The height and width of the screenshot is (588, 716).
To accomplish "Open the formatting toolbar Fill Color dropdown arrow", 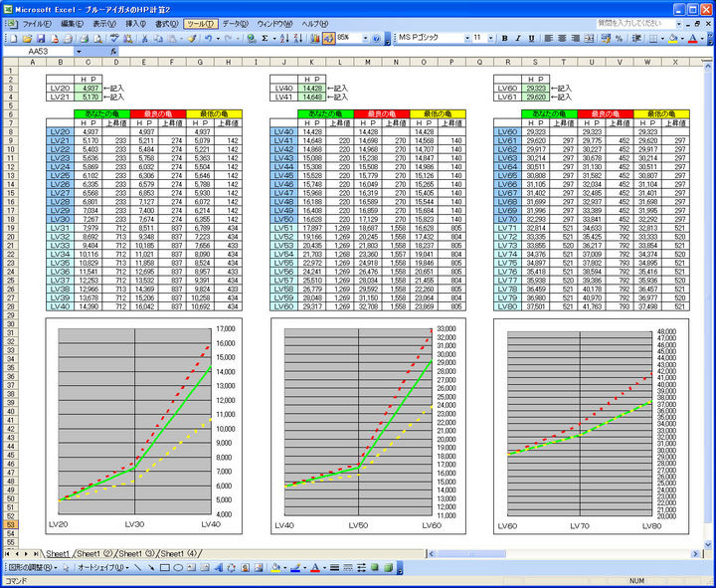I will (x=682, y=39).
